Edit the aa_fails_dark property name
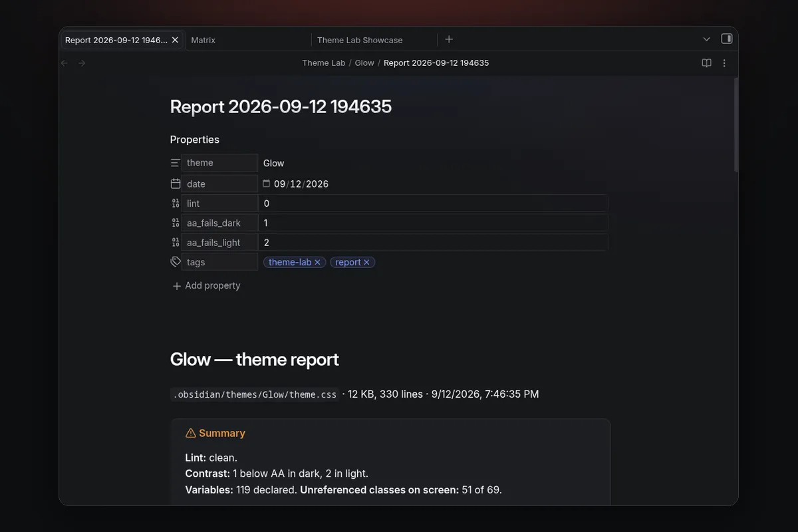798x532 pixels. point(219,223)
